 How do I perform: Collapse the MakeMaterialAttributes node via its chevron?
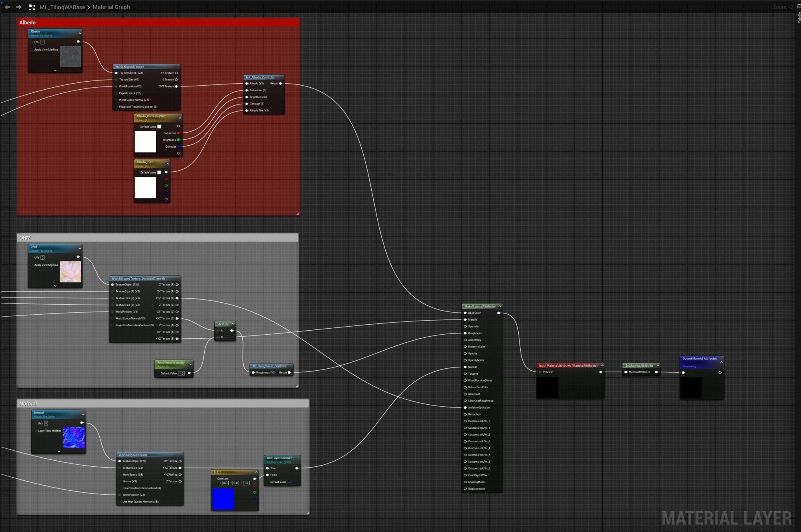coord(500,306)
